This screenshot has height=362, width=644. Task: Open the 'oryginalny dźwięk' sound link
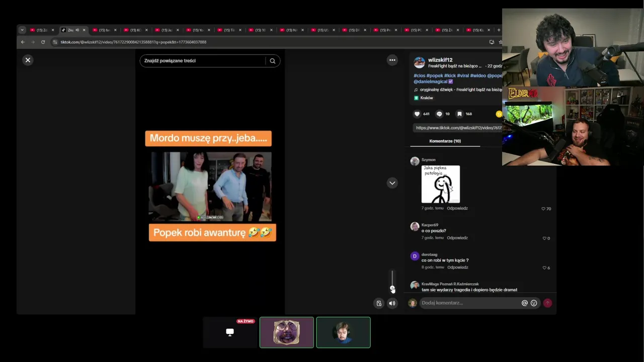tap(458, 89)
